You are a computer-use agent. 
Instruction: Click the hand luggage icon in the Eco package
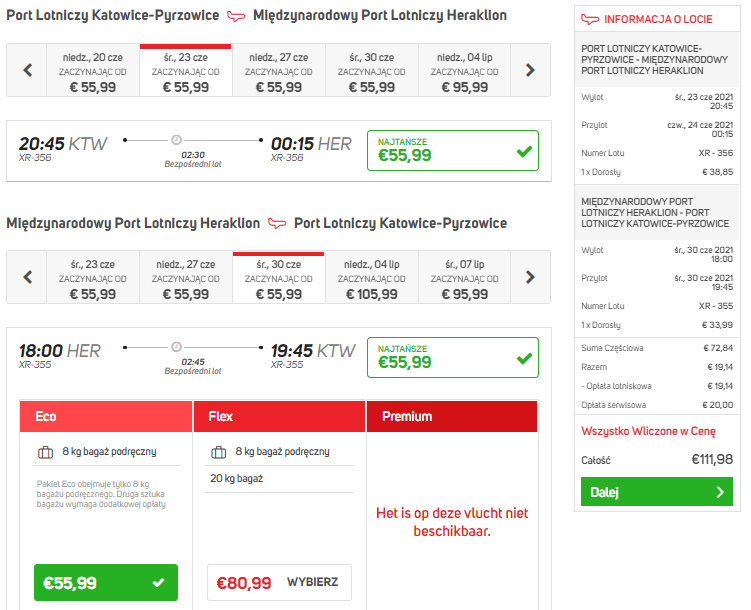coord(46,452)
